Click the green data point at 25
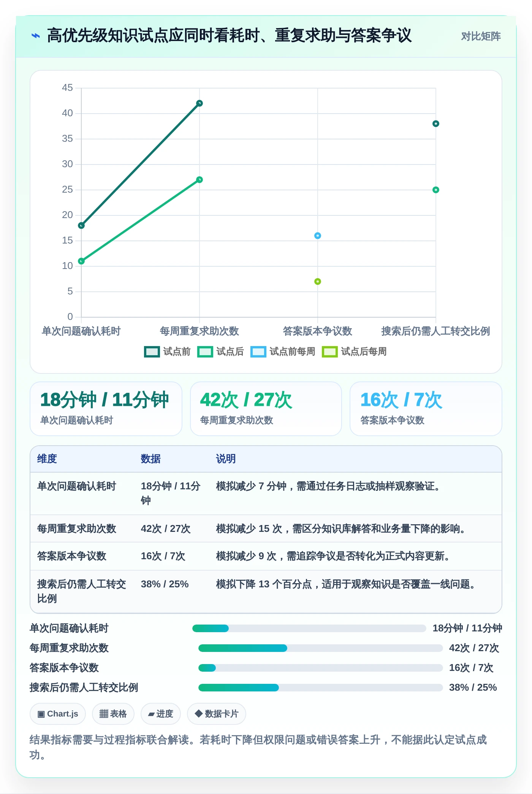 [x=436, y=190]
